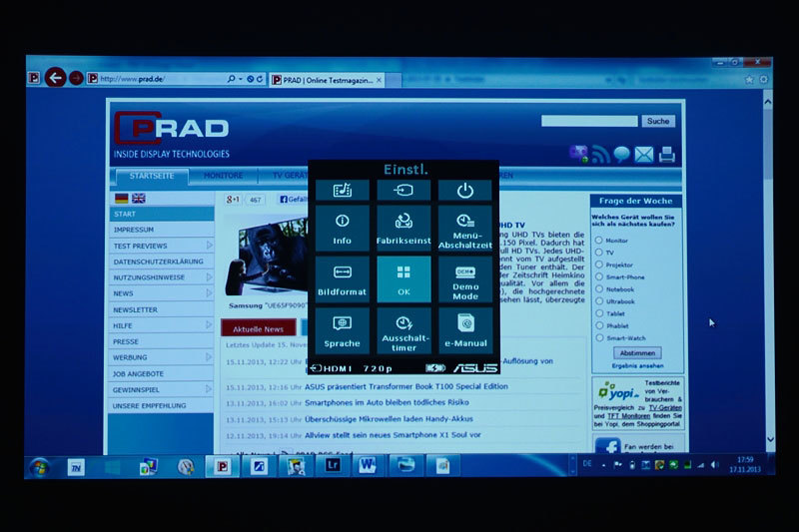Select the Projektor poll option
This screenshot has width=799, height=532.
(x=598, y=265)
